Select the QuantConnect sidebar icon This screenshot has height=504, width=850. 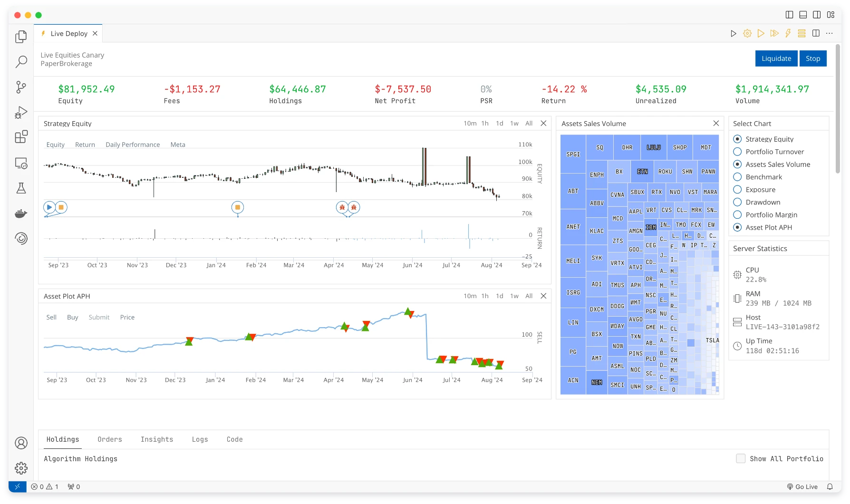[x=21, y=239]
